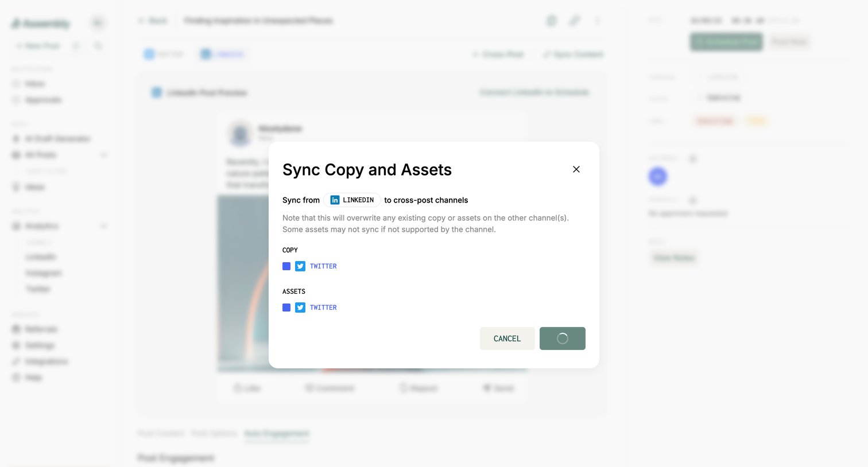Click the "Sync Copy and Assets" heading
The image size is (868, 467).
[367, 170]
